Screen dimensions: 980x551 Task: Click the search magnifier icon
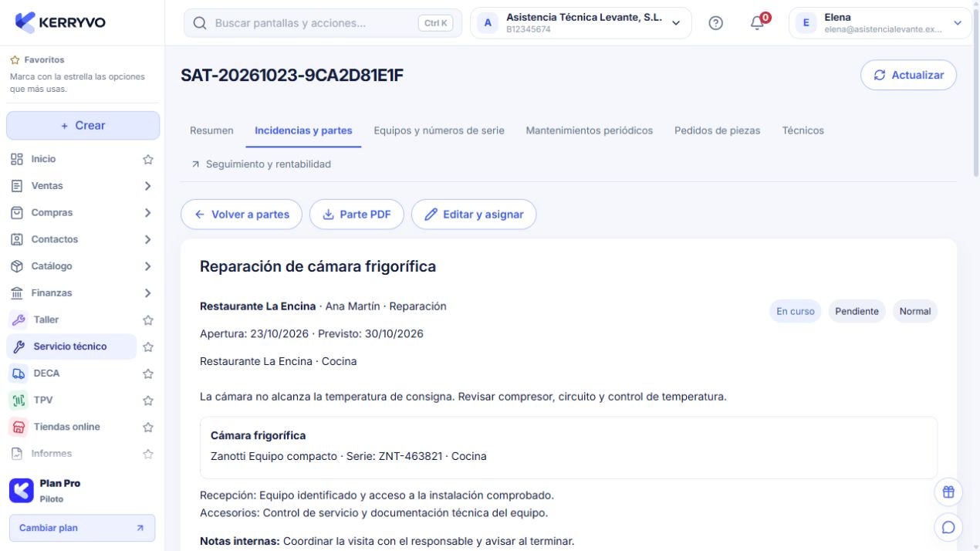[x=200, y=23]
